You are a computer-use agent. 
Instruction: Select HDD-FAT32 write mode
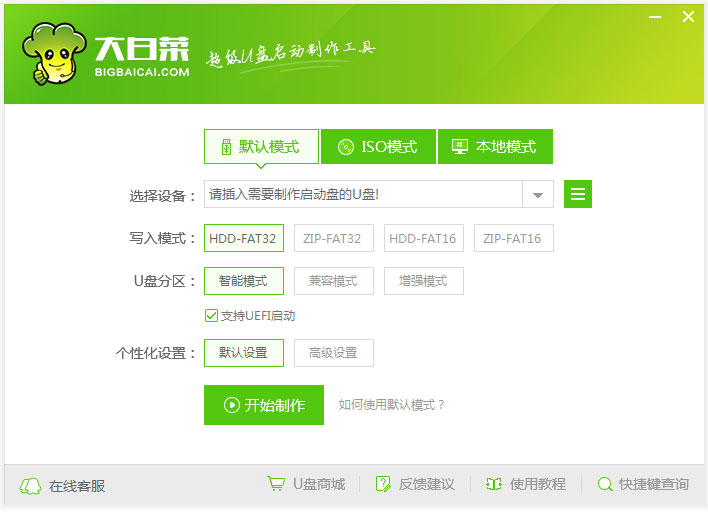(x=244, y=238)
